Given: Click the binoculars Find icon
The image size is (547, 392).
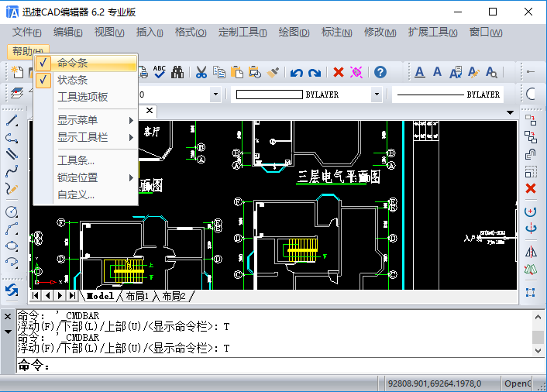Looking at the screenshot, I should click(177, 72).
